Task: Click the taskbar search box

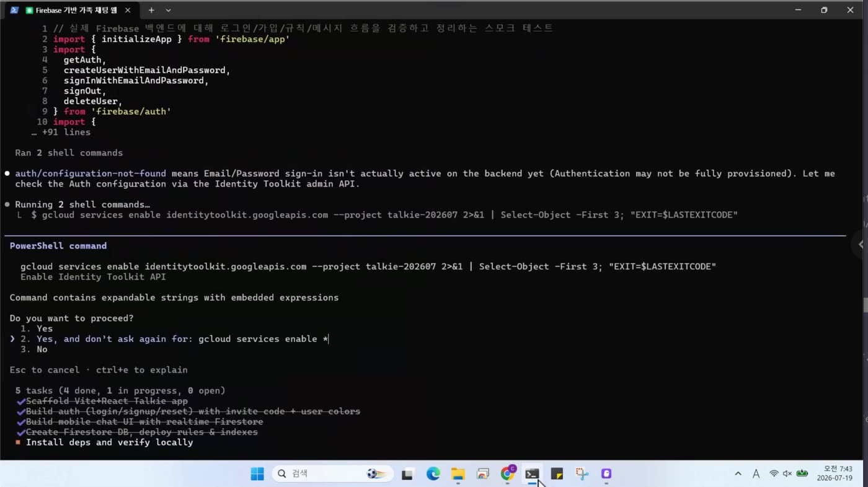Action: [x=332, y=474]
